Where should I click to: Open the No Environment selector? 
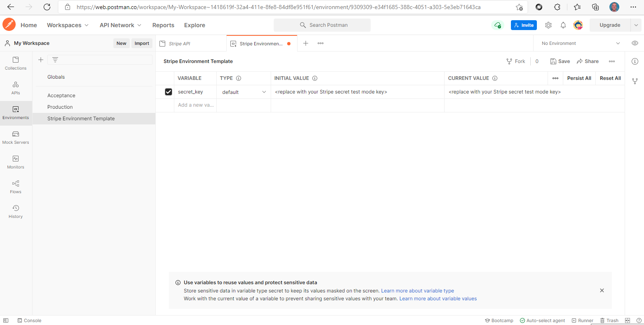(x=577, y=43)
